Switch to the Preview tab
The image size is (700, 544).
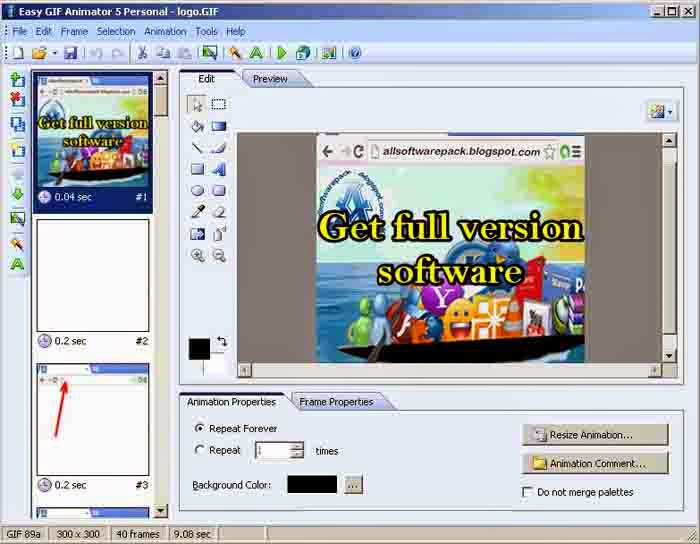(270, 79)
